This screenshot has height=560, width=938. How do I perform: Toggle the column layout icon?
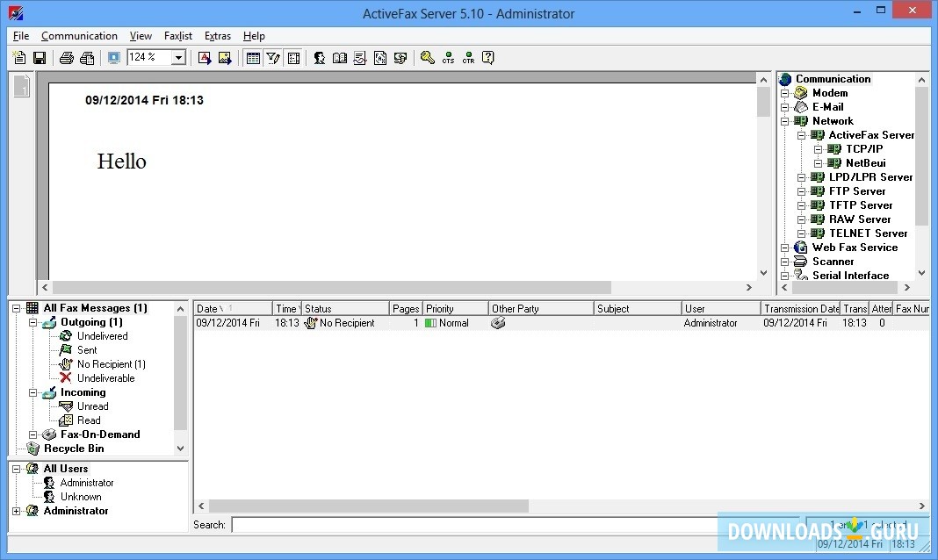pos(293,58)
